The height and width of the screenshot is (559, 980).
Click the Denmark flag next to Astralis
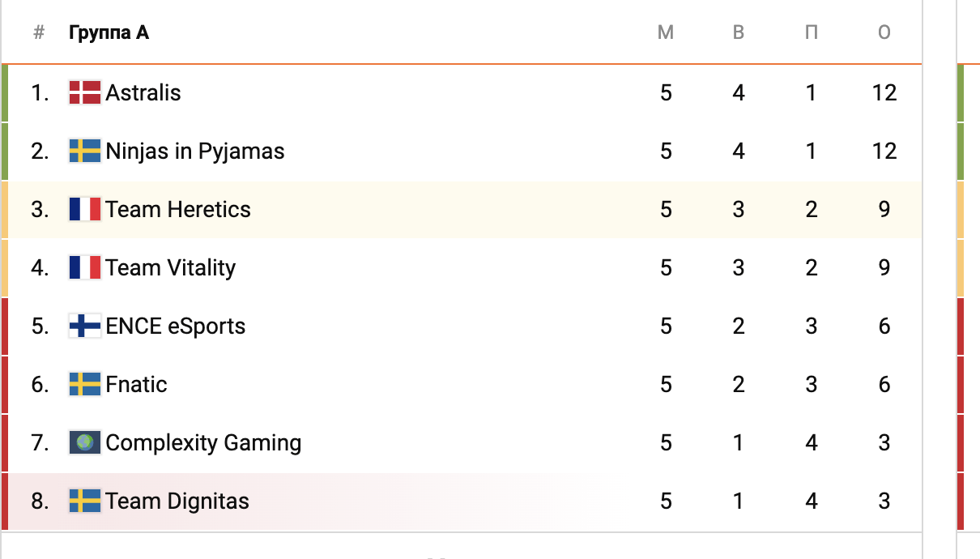click(x=85, y=92)
